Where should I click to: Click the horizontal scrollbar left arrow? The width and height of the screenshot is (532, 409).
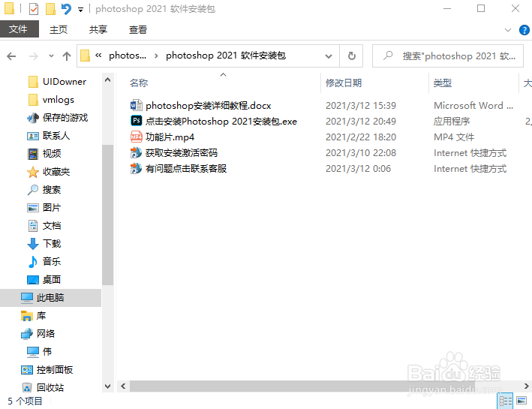tap(123, 386)
